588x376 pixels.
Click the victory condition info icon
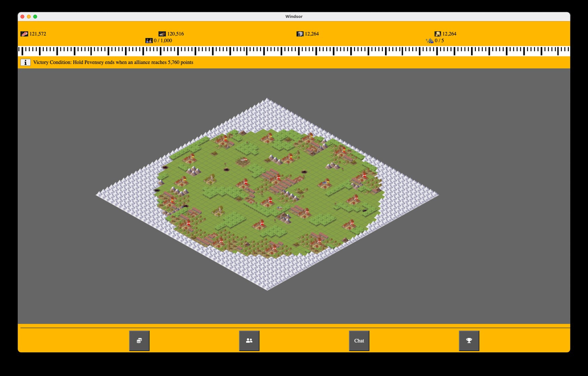[x=25, y=62]
